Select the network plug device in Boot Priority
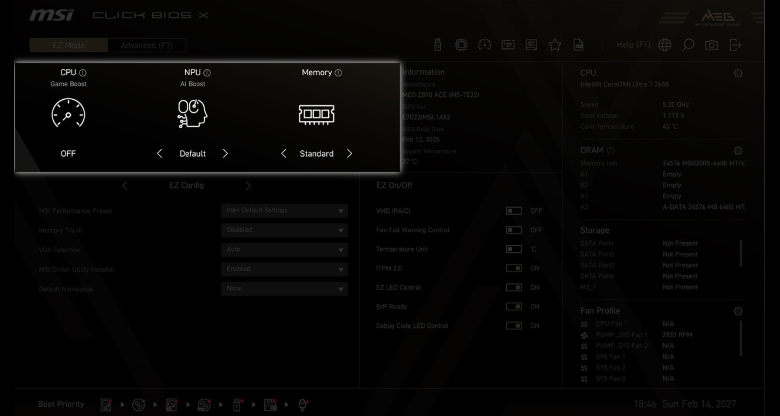 pyautogui.click(x=303, y=405)
